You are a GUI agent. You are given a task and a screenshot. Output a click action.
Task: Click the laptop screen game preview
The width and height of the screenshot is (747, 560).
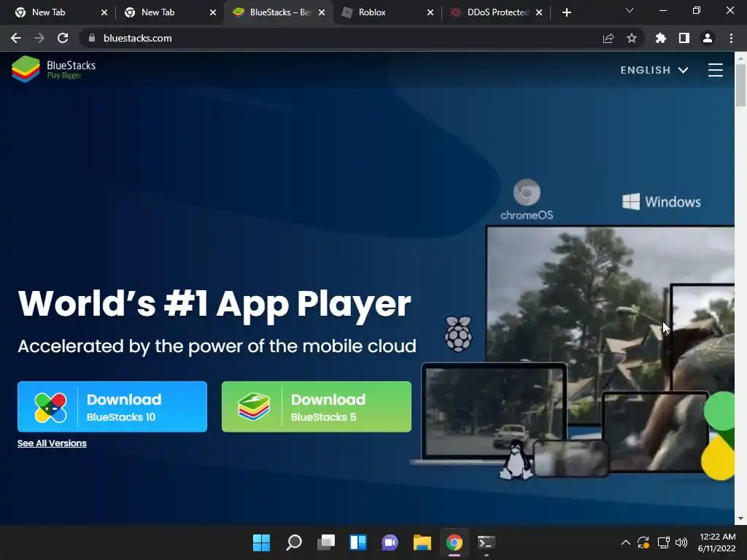[x=494, y=412]
